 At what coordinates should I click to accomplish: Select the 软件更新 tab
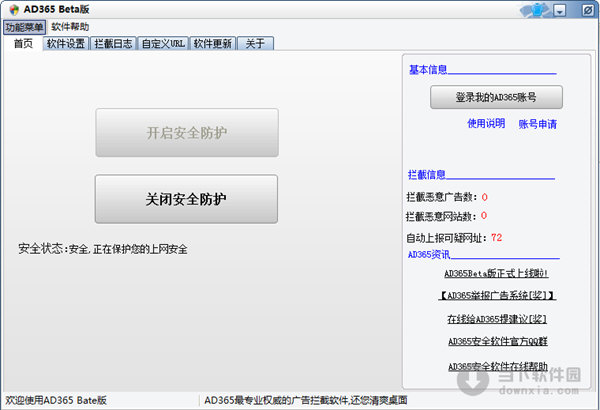point(212,44)
